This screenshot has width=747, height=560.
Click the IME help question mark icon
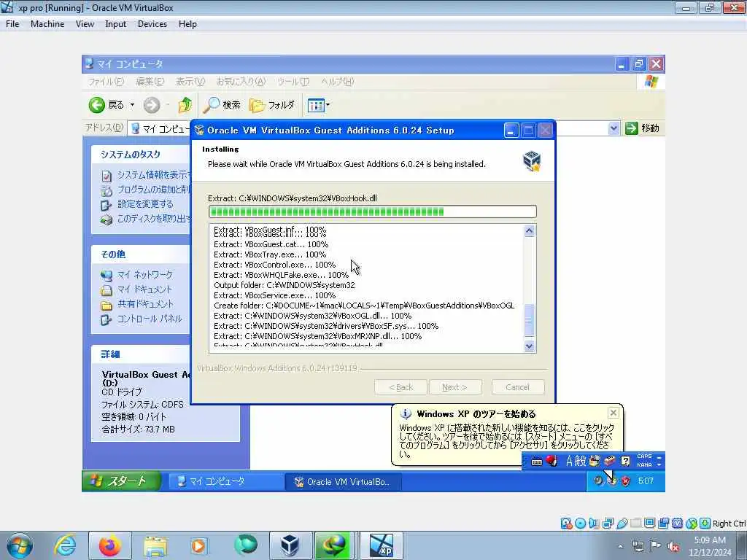(x=625, y=461)
